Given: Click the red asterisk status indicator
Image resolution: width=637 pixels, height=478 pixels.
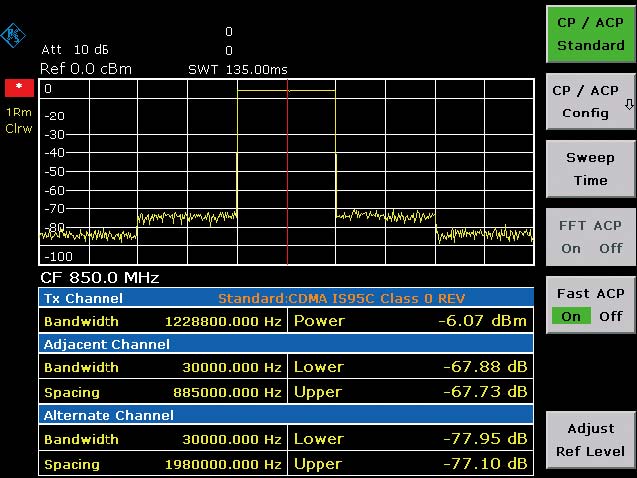Looking at the screenshot, I should tap(16, 88).
